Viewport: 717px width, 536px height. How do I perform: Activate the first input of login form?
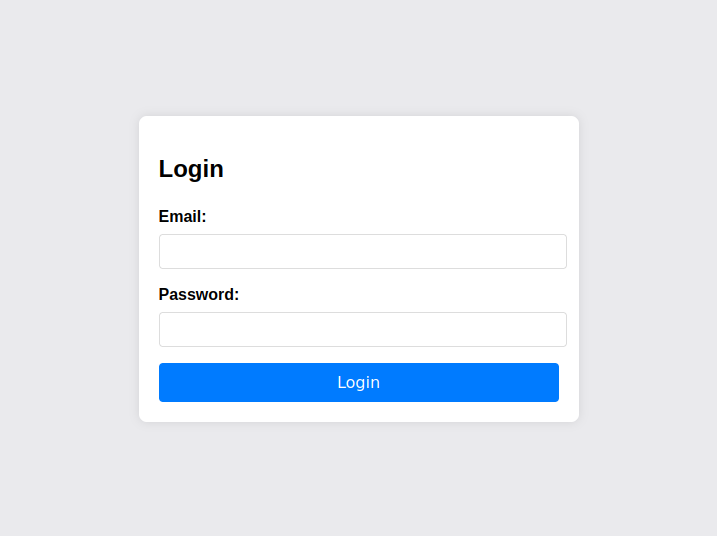point(362,251)
